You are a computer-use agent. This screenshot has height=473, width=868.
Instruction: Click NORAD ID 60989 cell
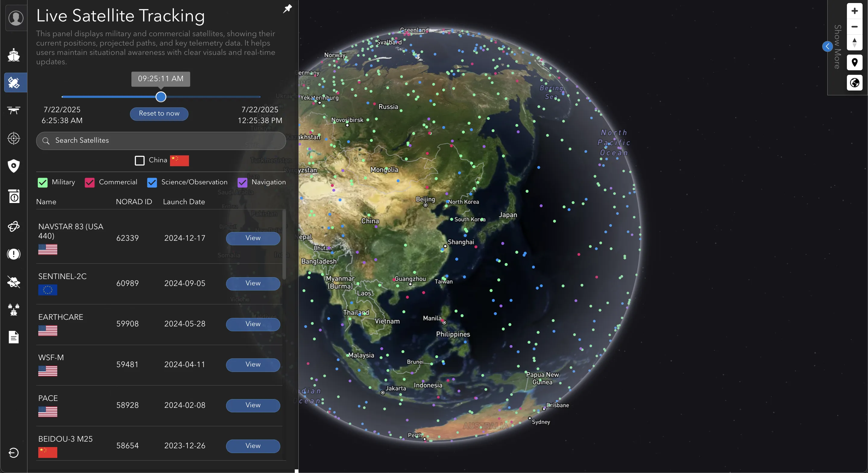[x=127, y=283]
